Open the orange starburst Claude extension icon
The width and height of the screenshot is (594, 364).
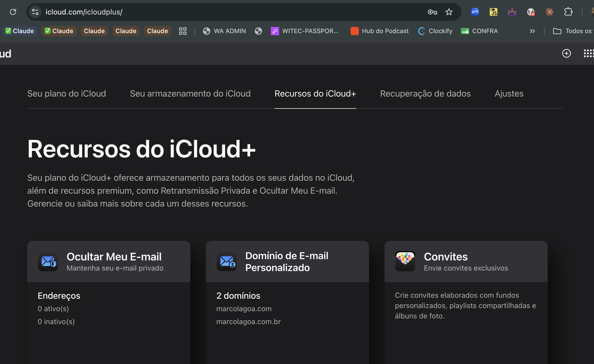[549, 12]
